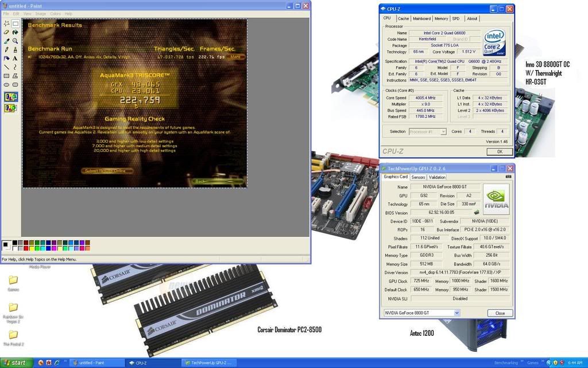Screen dimensions: 588x368
Task: Select the black swatch in Paint palette
Action: coord(14,243)
